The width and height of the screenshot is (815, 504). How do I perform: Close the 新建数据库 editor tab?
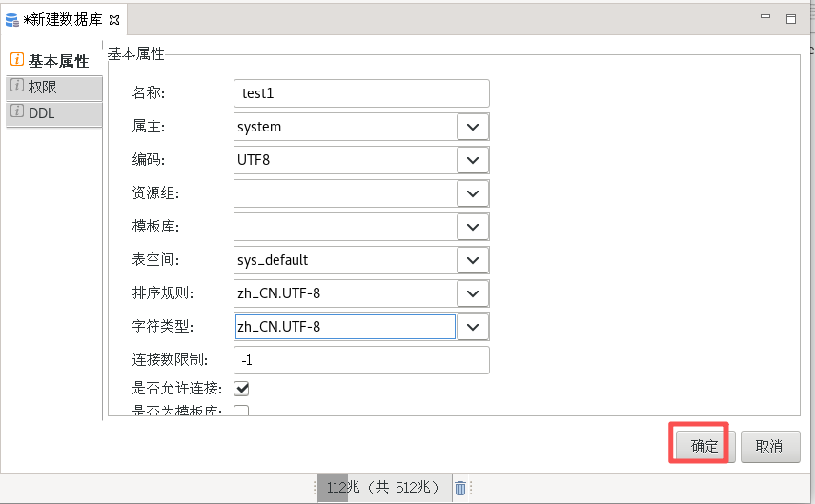click(114, 19)
